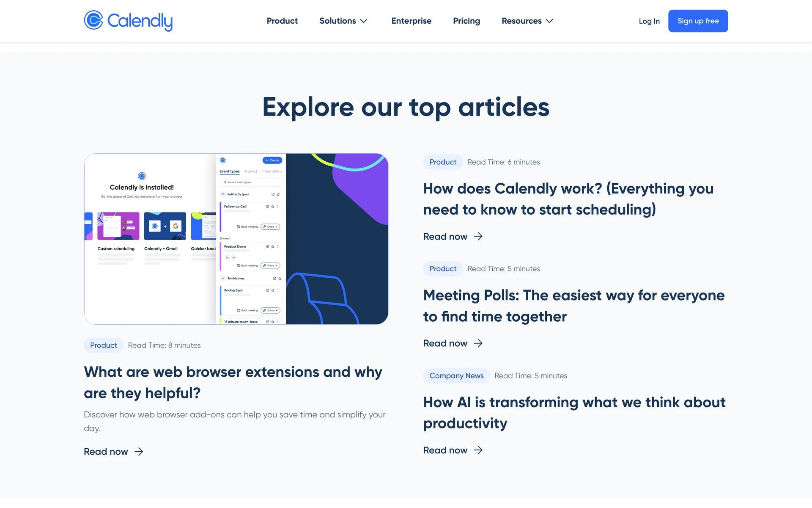The width and height of the screenshot is (812, 508).
Task: Read 'How AI is transforming' article headline
Action: point(574,412)
